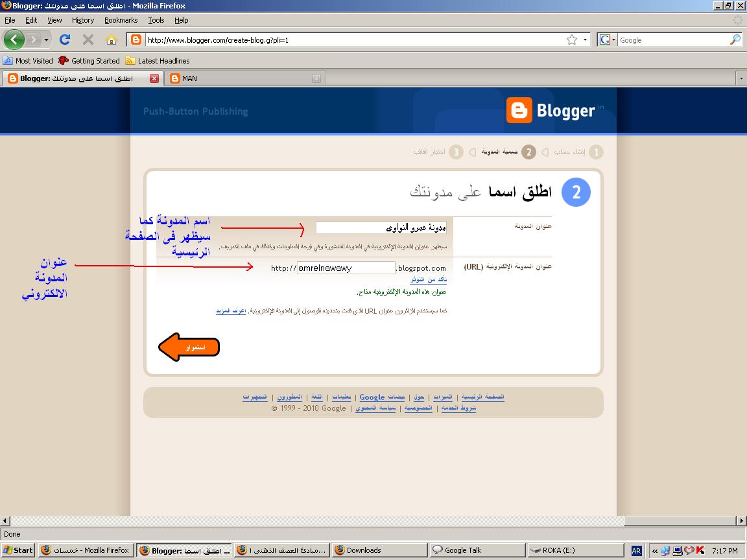Click the تأكد من التوفر availability link
747x560 pixels.
[x=428, y=279]
